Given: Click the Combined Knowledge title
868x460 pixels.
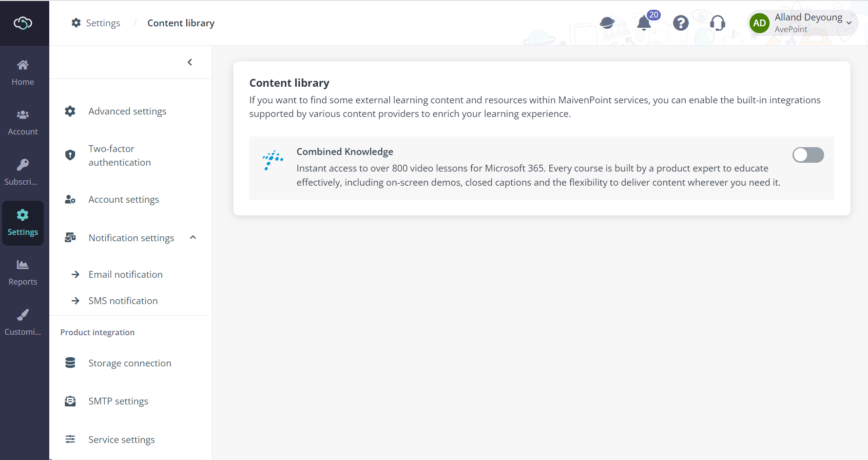Looking at the screenshot, I should tap(345, 152).
